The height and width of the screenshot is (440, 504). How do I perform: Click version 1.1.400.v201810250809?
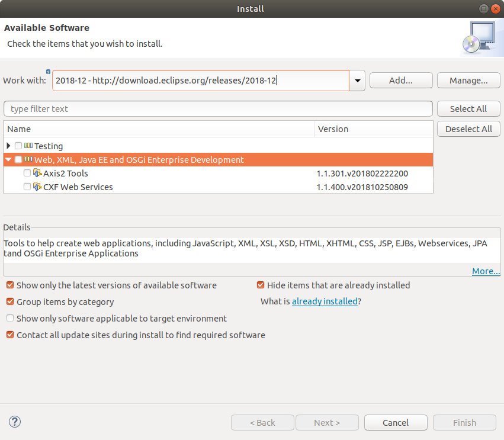coord(362,187)
